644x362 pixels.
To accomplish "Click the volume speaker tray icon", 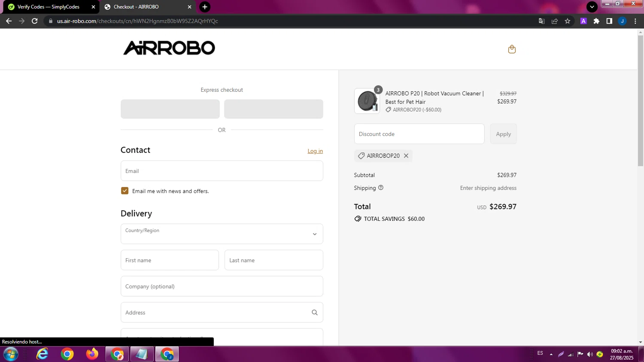I will (x=590, y=354).
